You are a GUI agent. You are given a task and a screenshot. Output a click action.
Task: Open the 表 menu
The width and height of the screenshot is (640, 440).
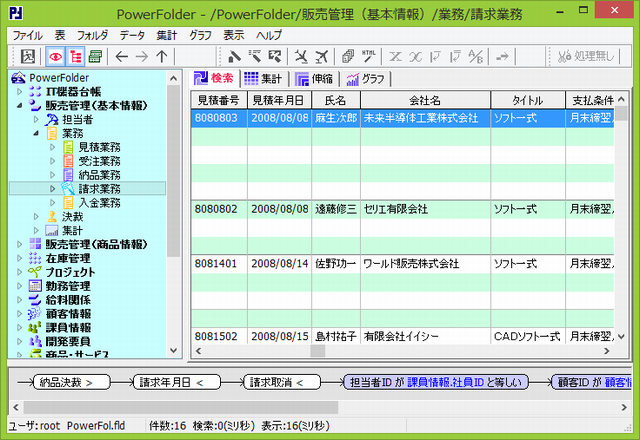point(60,36)
